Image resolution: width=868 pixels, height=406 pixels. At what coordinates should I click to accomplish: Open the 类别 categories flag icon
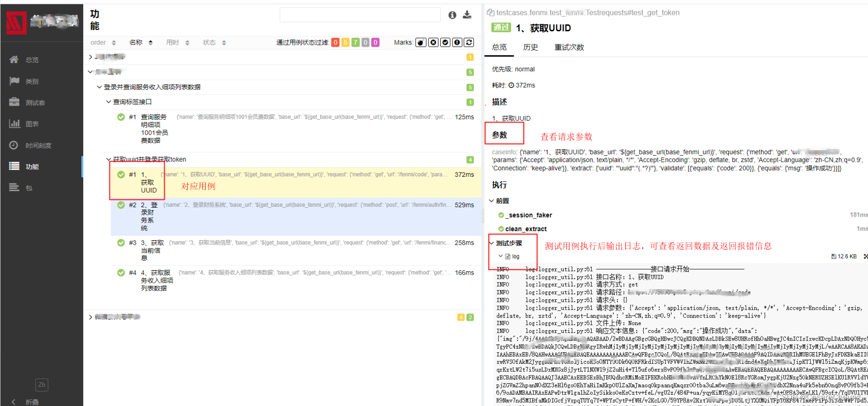tap(14, 81)
